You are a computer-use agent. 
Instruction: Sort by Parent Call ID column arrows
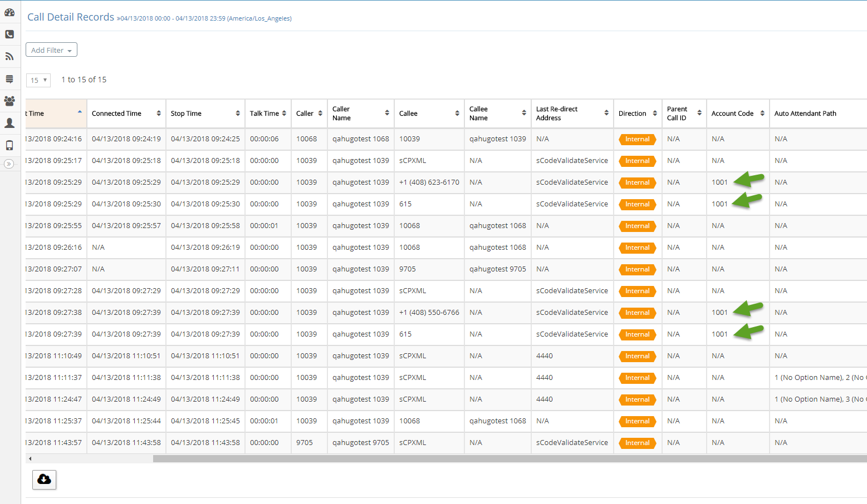tap(699, 113)
